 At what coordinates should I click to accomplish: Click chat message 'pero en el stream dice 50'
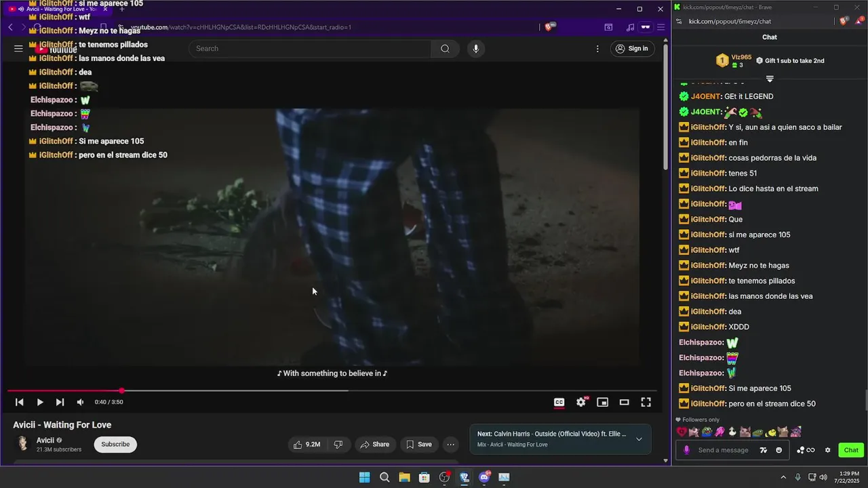tap(772, 404)
